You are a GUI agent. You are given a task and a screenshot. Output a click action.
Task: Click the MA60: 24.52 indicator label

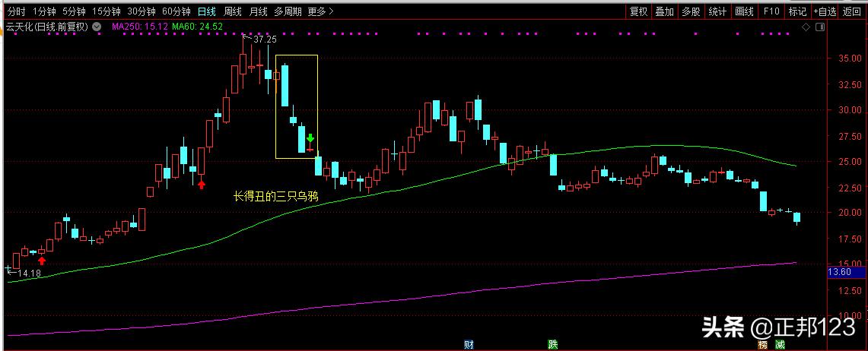click(x=197, y=26)
